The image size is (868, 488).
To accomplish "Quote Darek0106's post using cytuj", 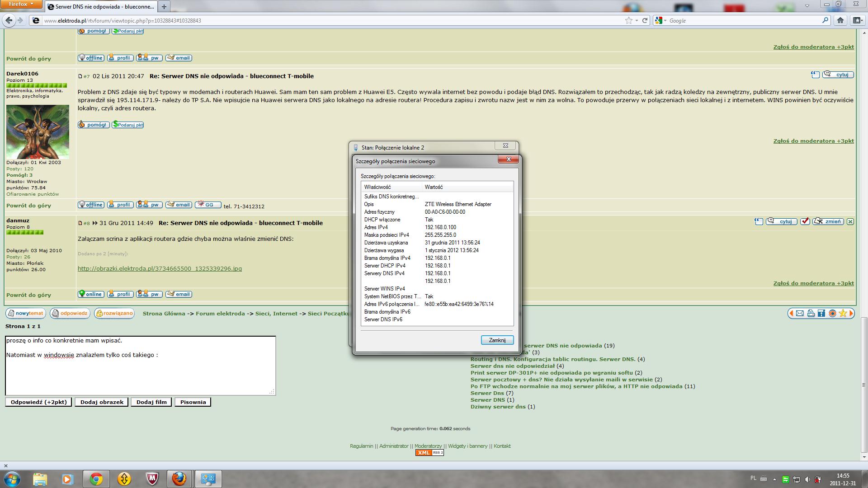I will coord(839,75).
